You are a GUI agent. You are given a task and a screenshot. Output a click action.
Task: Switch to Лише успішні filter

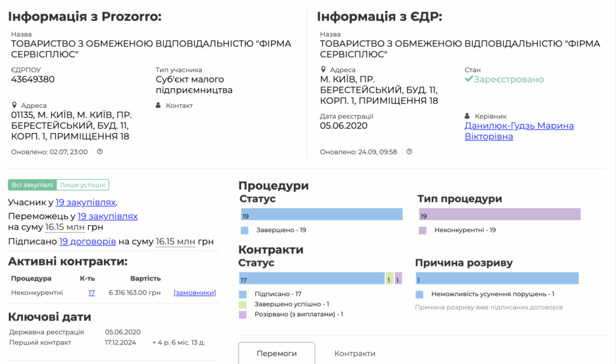pyautogui.click(x=83, y=185)
